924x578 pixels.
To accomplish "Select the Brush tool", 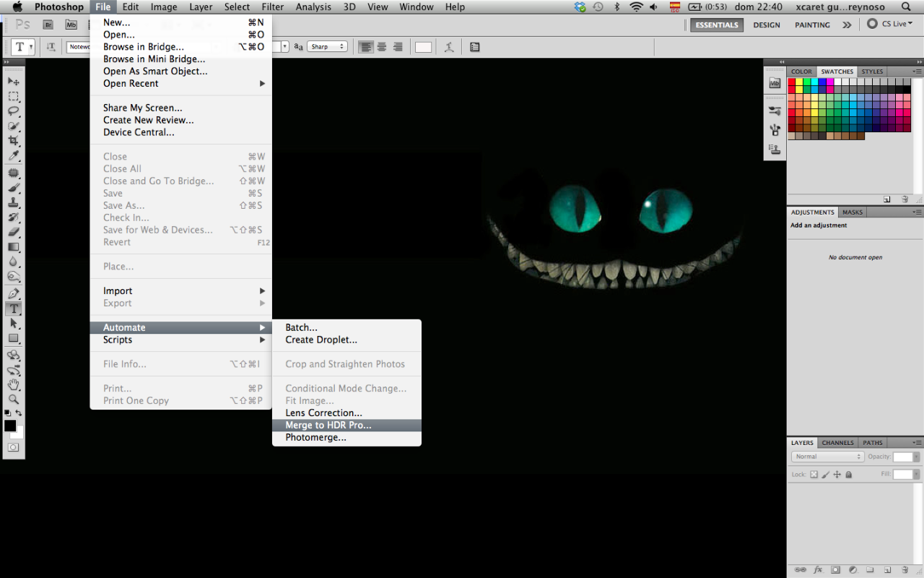I will click(x=14, y=189).
